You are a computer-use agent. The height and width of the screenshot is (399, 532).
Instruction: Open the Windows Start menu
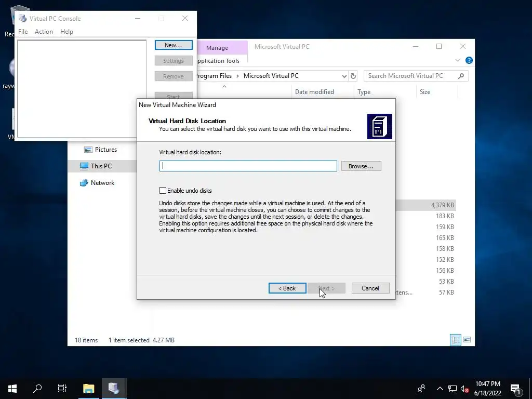(12, 389)
